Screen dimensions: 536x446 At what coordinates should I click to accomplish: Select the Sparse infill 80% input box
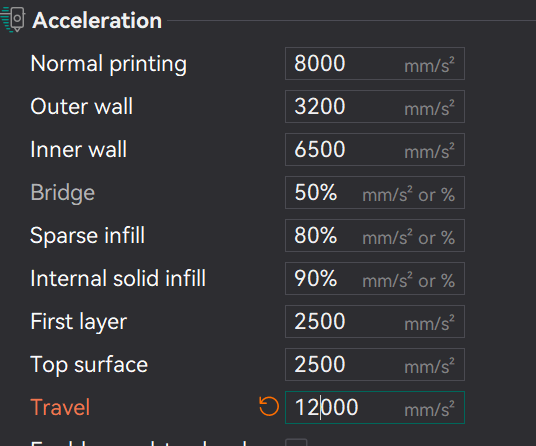pos(375,235)
